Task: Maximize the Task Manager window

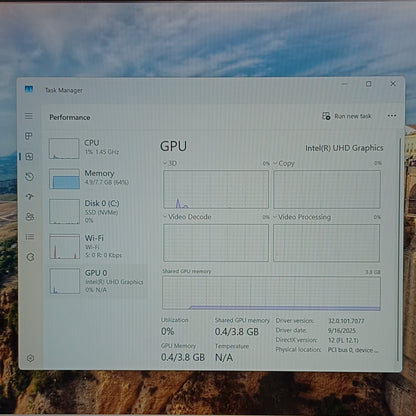Action: [369, 84]
